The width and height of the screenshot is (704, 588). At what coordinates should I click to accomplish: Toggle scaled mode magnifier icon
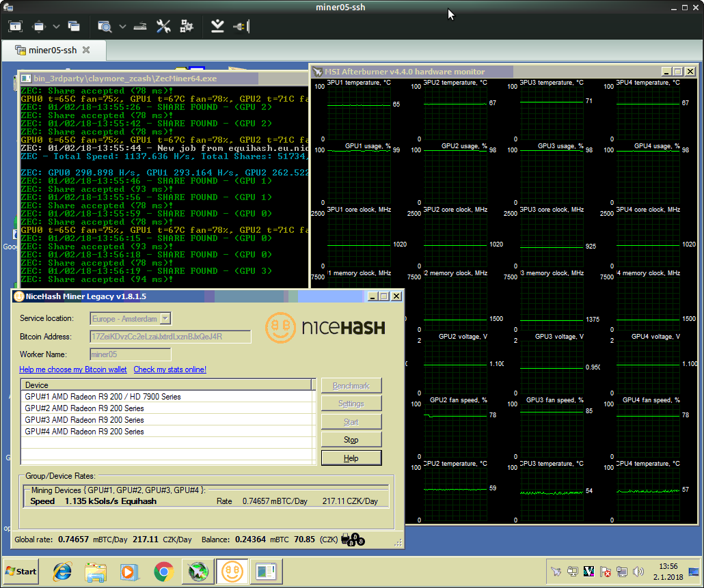105,27
